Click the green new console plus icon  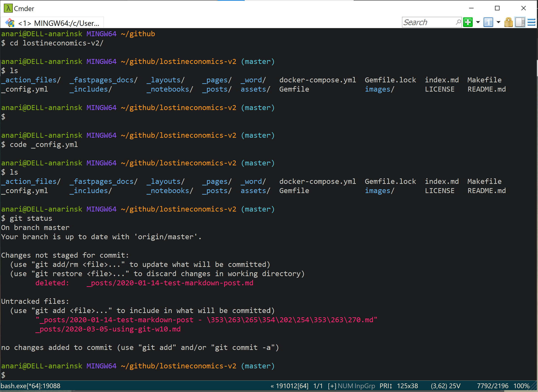pyautogui.click(x=468, y=23)
